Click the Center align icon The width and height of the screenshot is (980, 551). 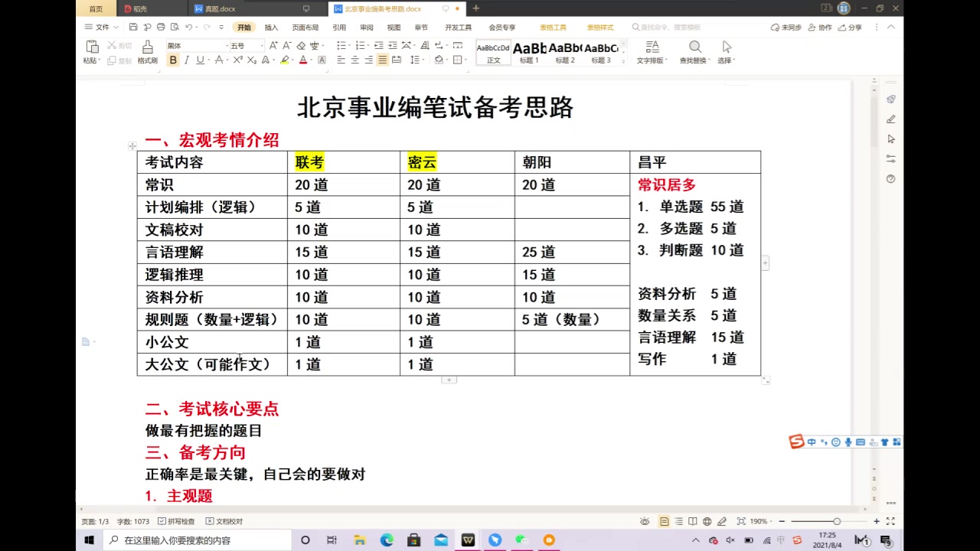(x=354, y=60)
